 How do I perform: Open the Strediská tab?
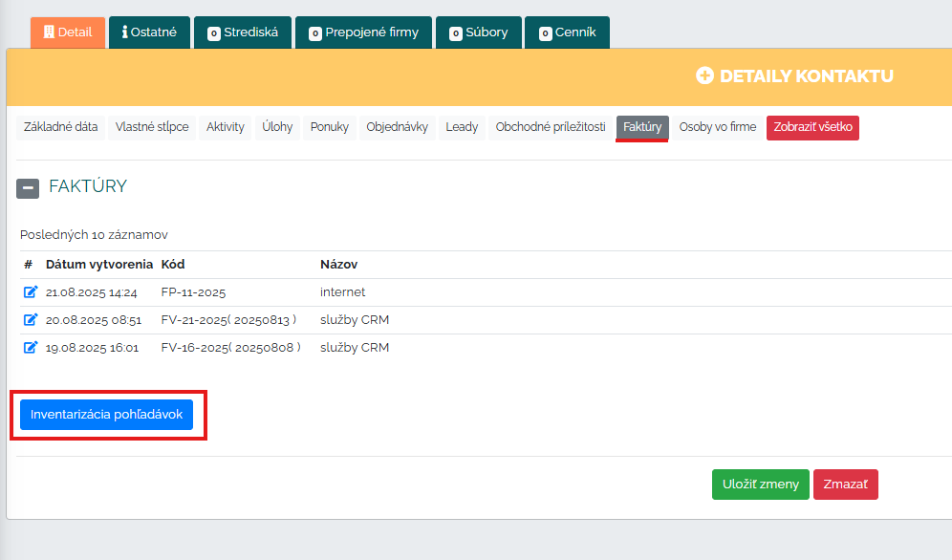point(243,32)
